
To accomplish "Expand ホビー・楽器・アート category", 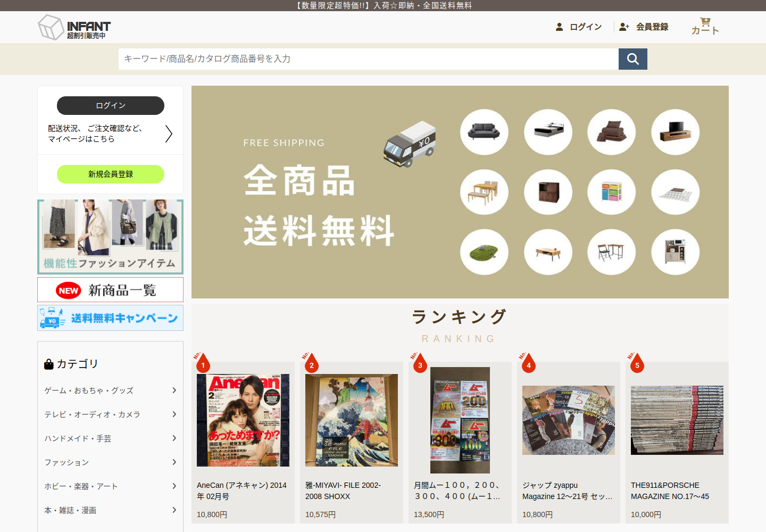I will [111, 486].
